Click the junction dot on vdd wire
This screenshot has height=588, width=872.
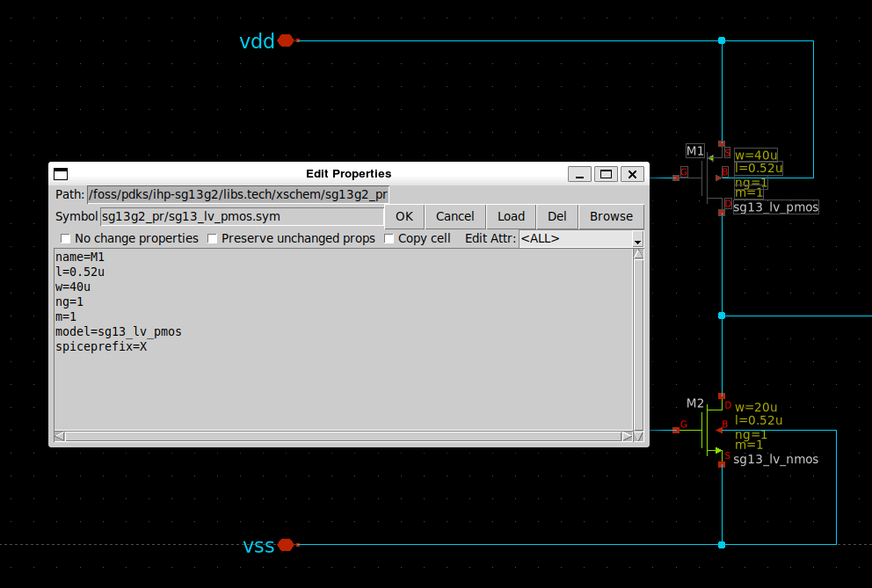(722, 40)
